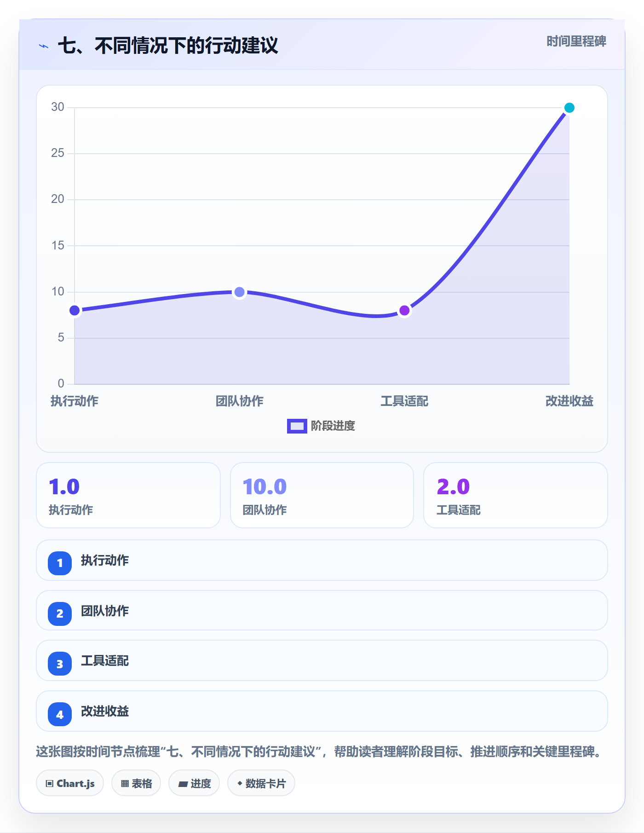
Task: Click the description paragraph below the list
Action: pos(319,752)
